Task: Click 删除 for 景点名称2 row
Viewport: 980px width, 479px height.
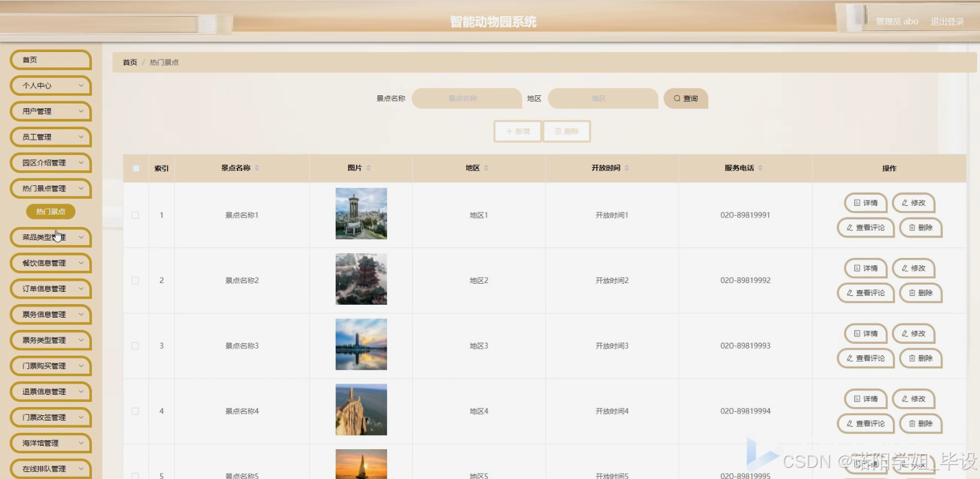Action: (x=921, y=293)
